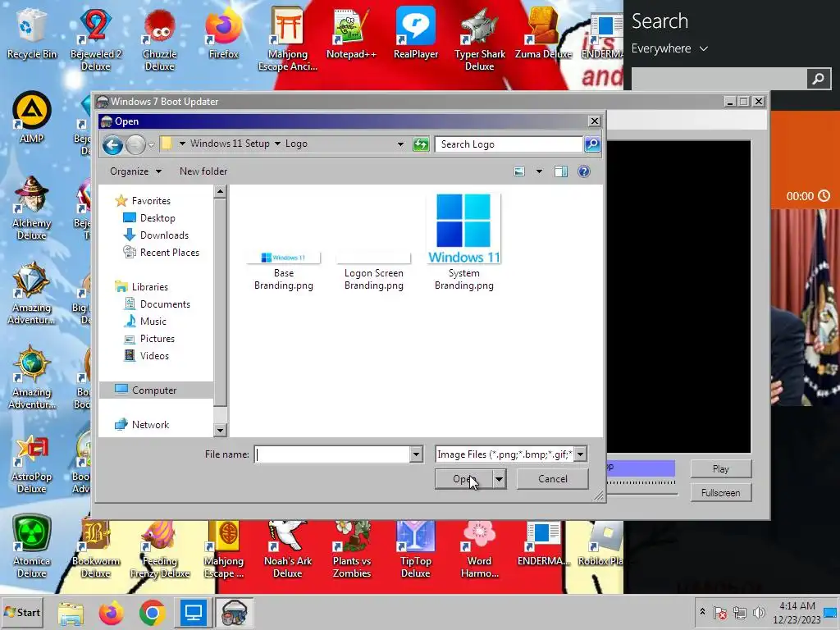Image resolution: width=840 pixels, height=630 pixels.
Task: Open File Explorer from the taskbar
Action: click(71, 612)
